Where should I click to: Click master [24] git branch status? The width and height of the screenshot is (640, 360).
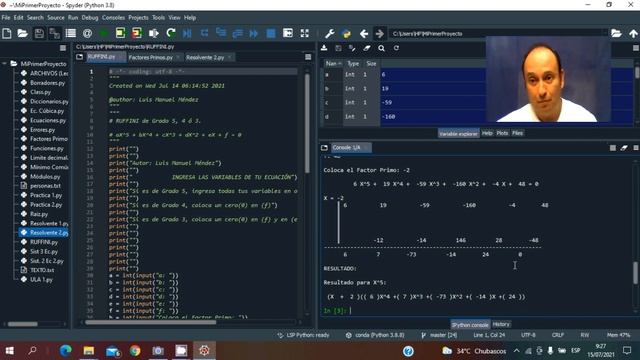[439, 335]
